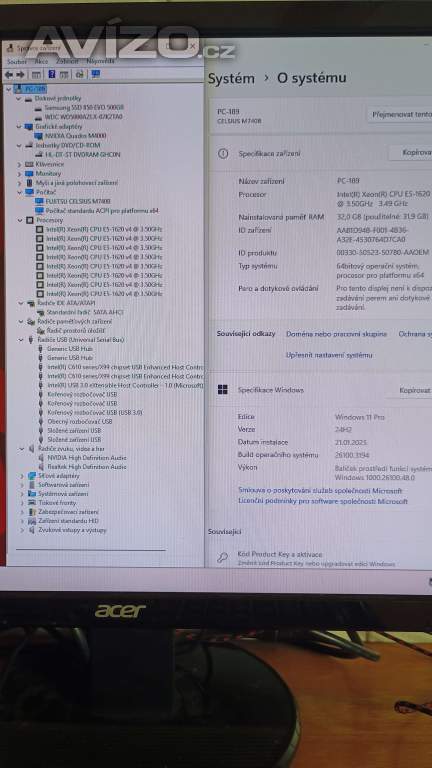The height and width of the screenshot is (768, 432).
Task: Collapse the Grafické adaptéry category
Action: tap(19, 127)
